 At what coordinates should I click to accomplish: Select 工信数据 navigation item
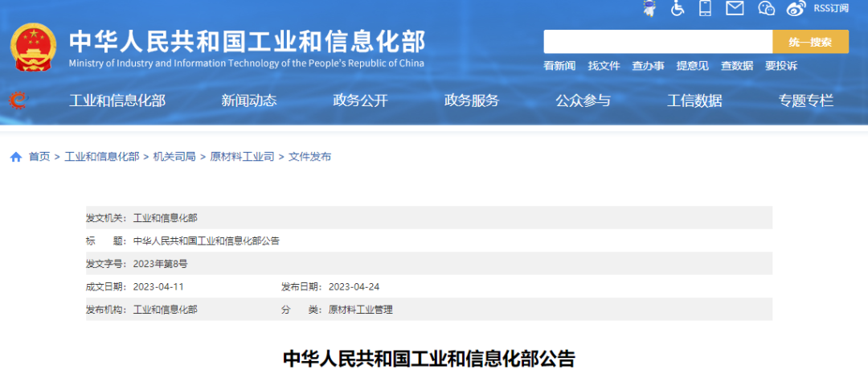tap(694, 101)
